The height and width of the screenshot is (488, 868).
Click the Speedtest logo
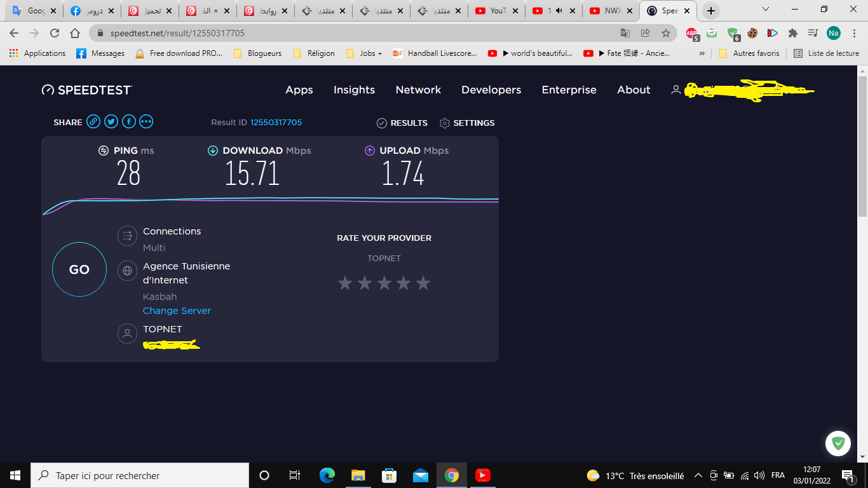pyautogui.click(x=86, y=90)
